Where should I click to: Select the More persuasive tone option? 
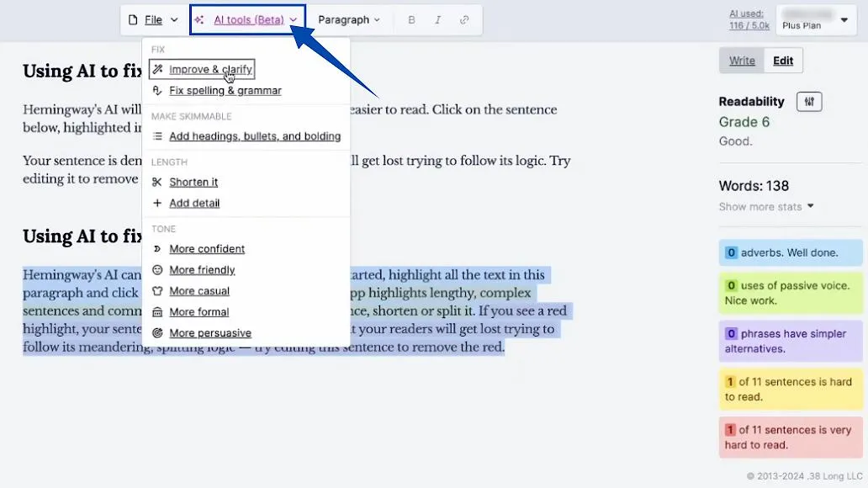[x=209, y=332]
